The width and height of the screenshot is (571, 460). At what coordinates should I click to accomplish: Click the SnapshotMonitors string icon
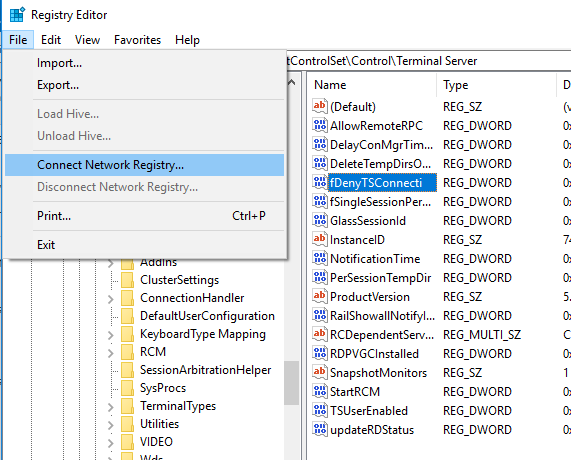tap(320, 372)
